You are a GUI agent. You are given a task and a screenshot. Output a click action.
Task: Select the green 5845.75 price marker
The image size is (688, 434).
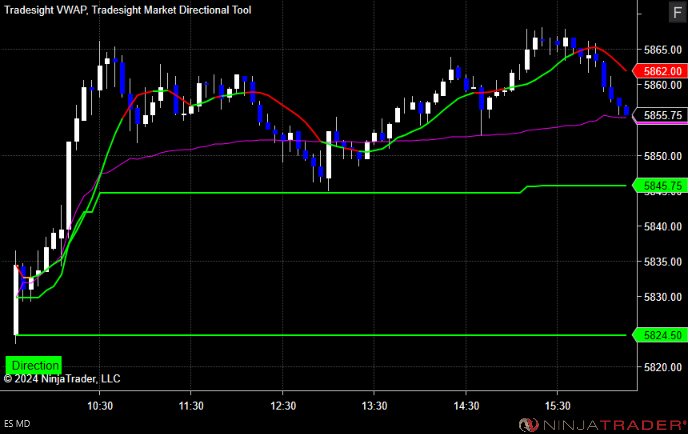click(x=660, y=186)
